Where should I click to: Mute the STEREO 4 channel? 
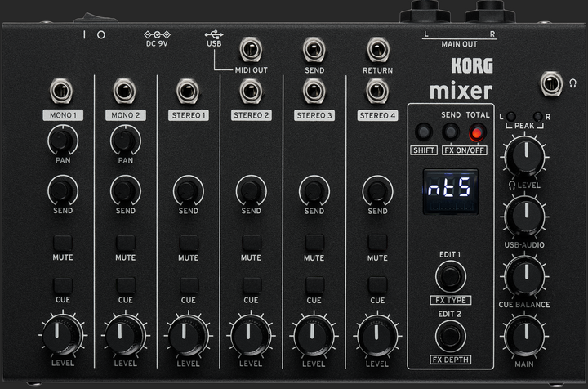point(377,243)
